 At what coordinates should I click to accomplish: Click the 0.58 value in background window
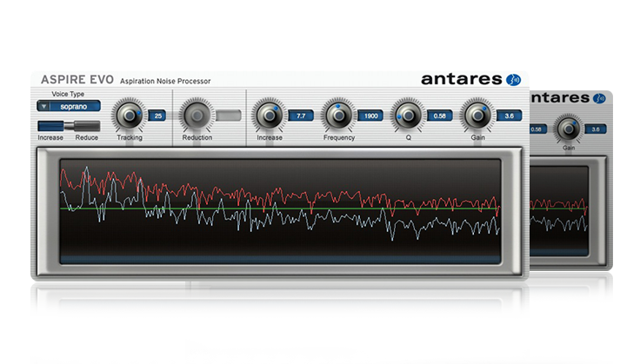(x=537, y=129)
